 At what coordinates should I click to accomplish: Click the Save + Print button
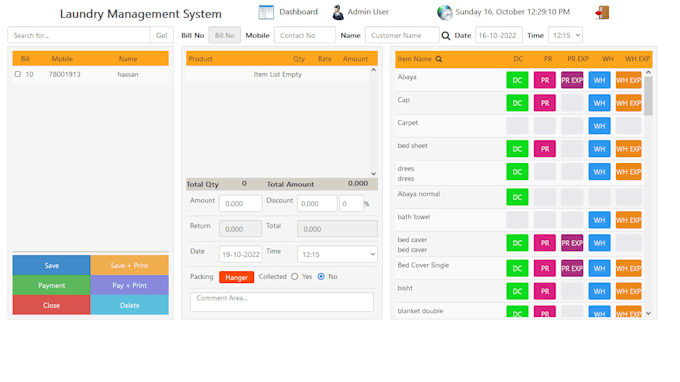[129, 265]
